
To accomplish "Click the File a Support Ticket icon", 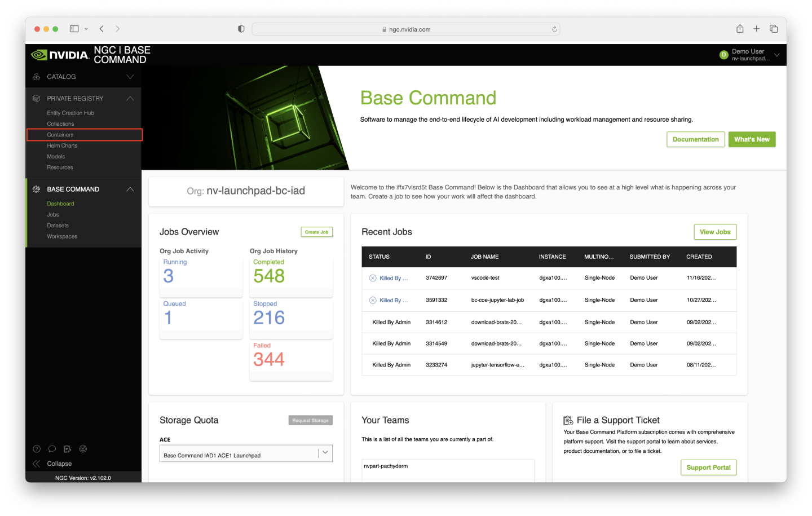I will [568, 421].
